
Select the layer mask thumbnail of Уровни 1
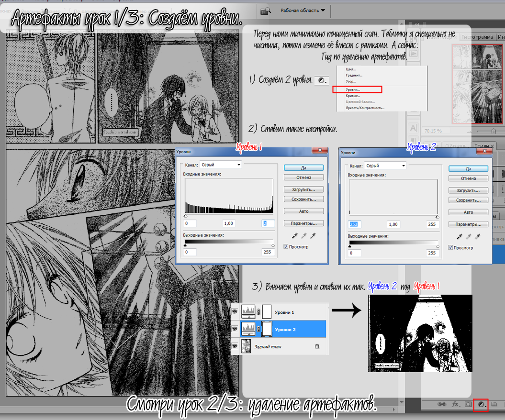pos(267,311)
